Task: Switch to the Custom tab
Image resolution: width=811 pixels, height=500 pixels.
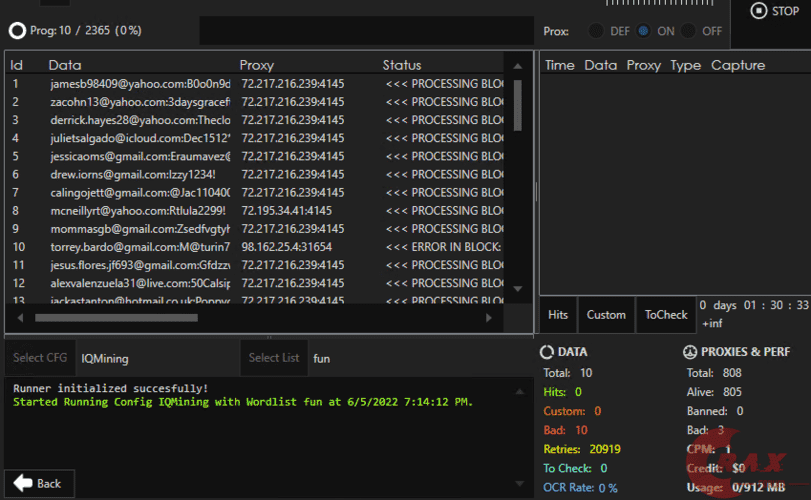Action: pos(606,314)
